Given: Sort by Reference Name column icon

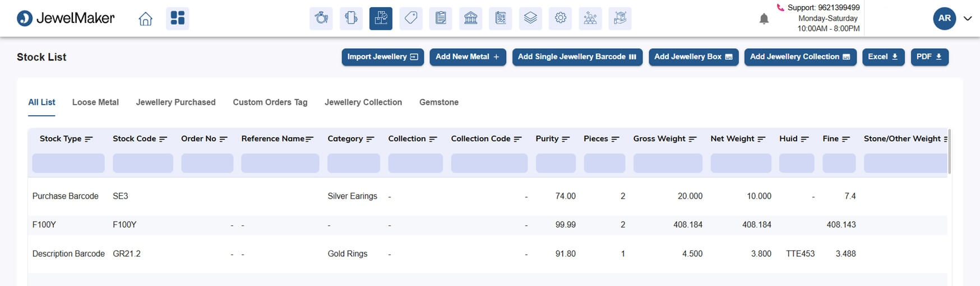Looking at the screenshot, I should [x=309, y=139].
